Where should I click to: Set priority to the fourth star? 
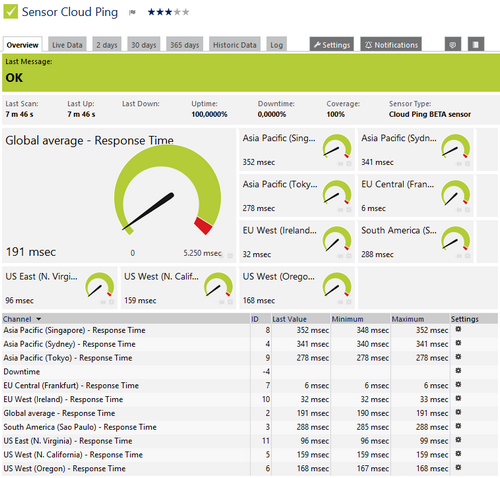177,12
